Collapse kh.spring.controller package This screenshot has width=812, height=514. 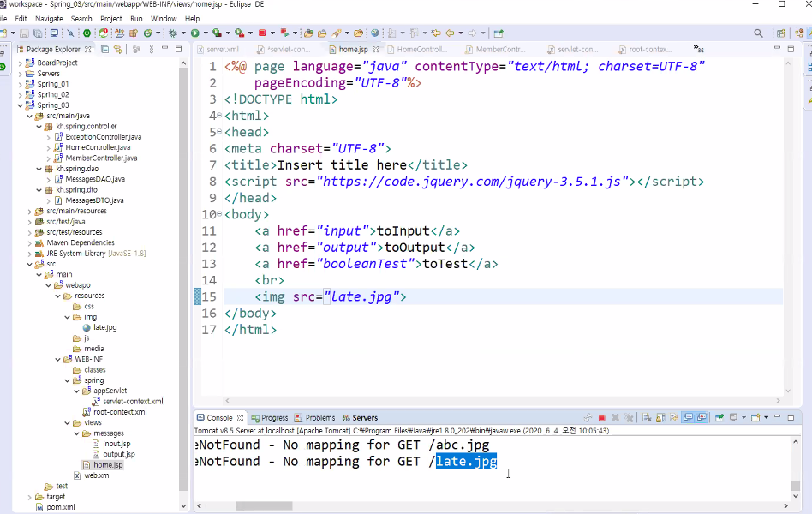pos(39,127)
